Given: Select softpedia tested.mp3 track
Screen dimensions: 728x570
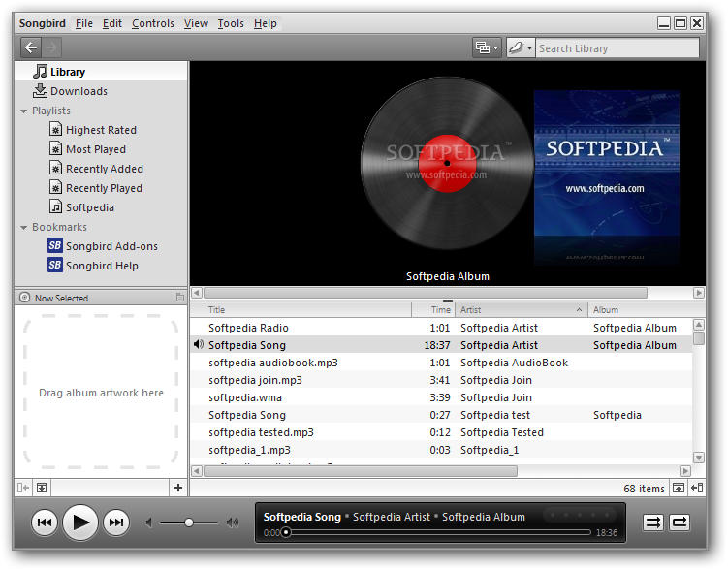Looking at the screenshot, I should [x=441, y=432].
